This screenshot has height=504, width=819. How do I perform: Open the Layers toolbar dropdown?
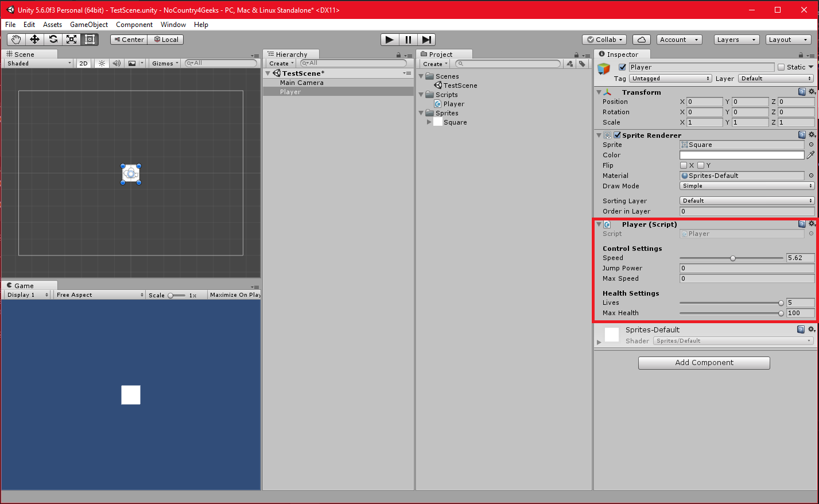(x=737, y=40)
